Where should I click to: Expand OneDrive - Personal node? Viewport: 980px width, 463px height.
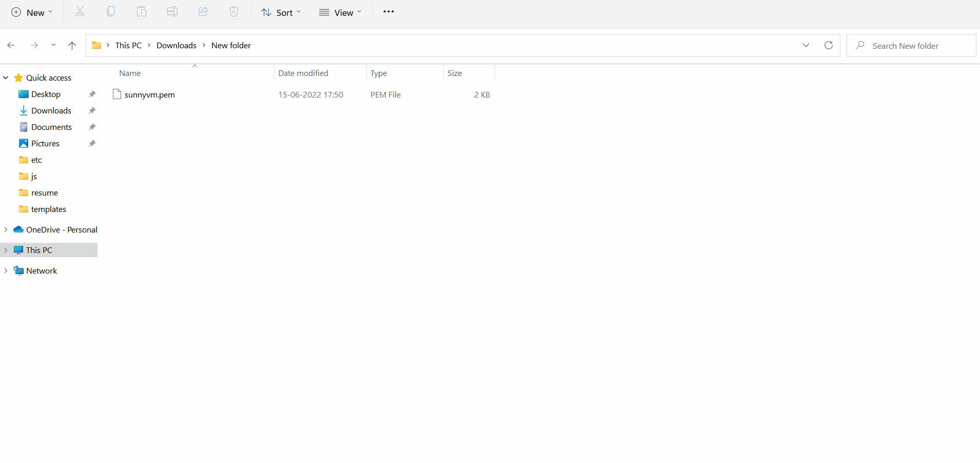tap(6, 229)
